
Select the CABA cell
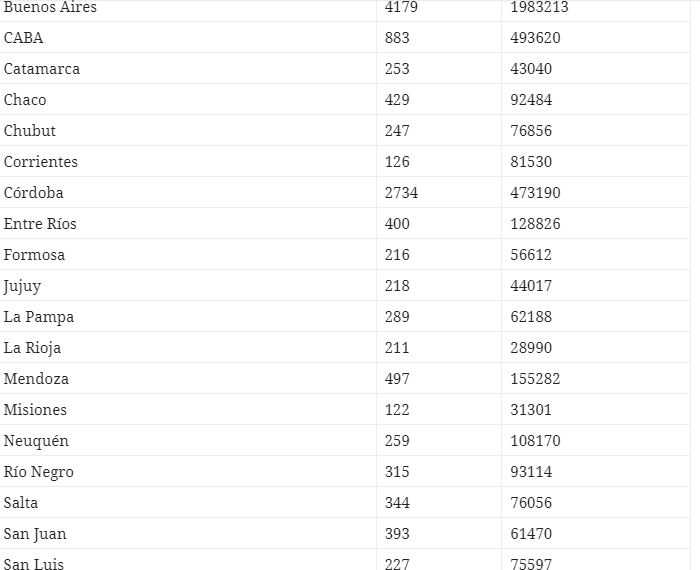coord(24,38)
